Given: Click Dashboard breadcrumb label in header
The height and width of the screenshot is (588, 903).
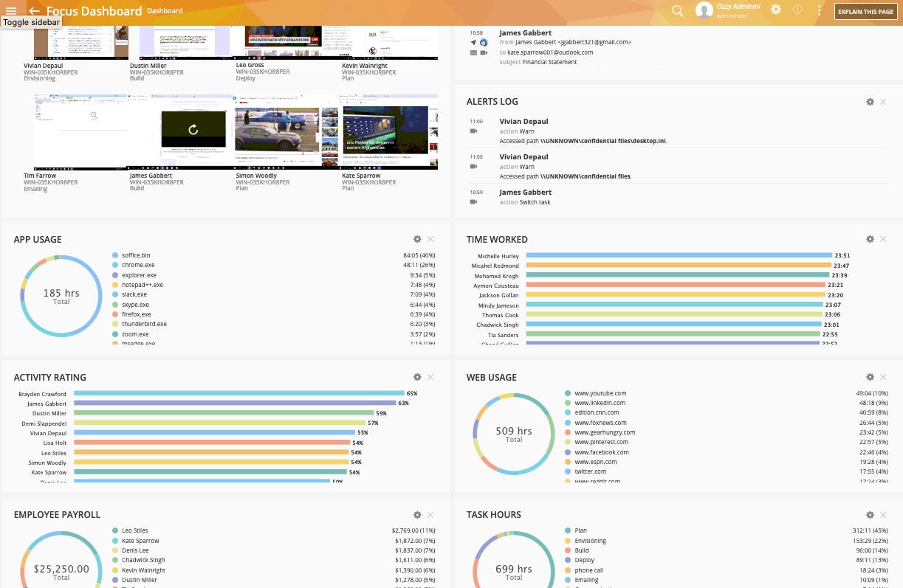Looking at the screenshot, I should click(165, 11).
